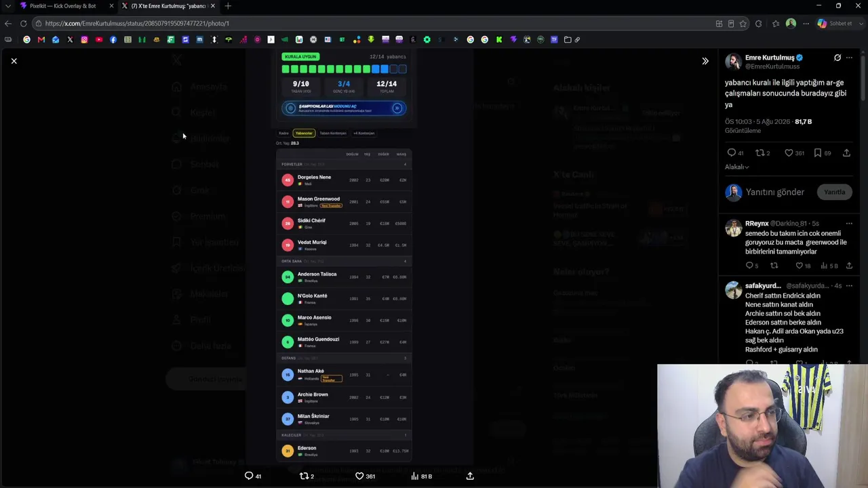Click the text 'Cherif sattın Endrick aldın'
Image resolution: width=868 pixels, height=488 pixels.
[783, 296]
